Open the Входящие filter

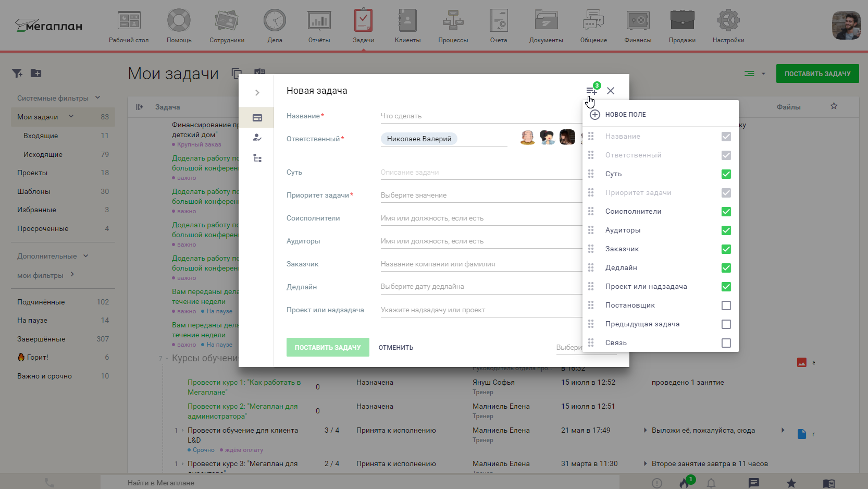63,136
